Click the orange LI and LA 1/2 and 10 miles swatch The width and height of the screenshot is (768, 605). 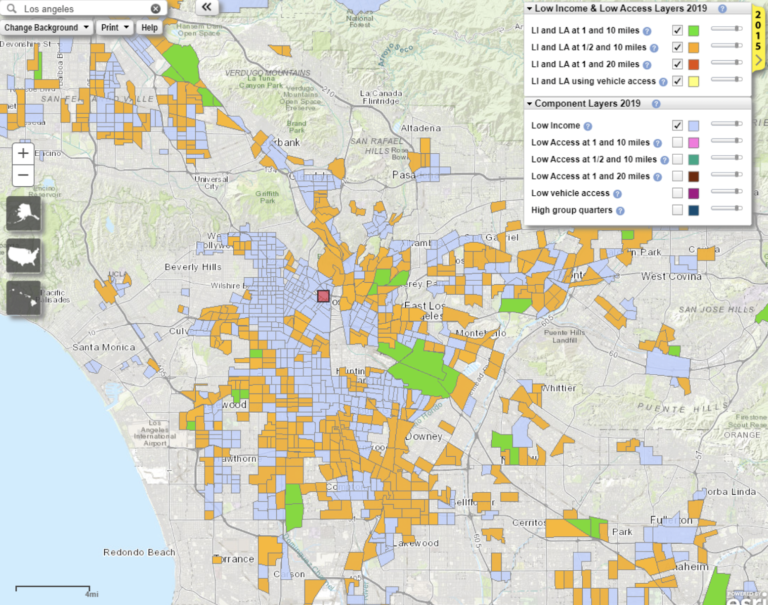tap(694, 48)
